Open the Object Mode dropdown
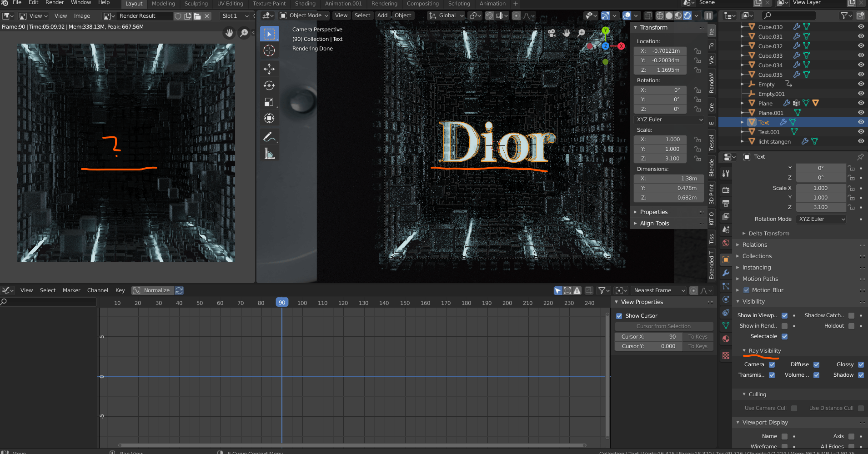Viewport: 868px width, 454px height. click(x=304, y=15)
